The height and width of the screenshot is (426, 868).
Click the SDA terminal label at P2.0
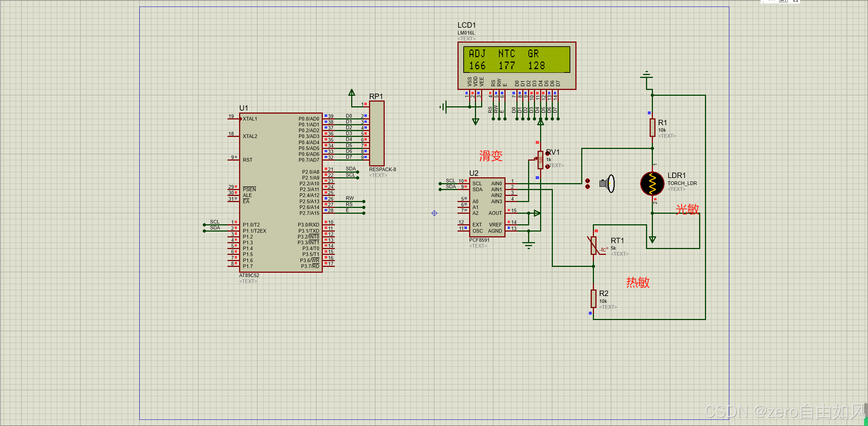point(350,169)
